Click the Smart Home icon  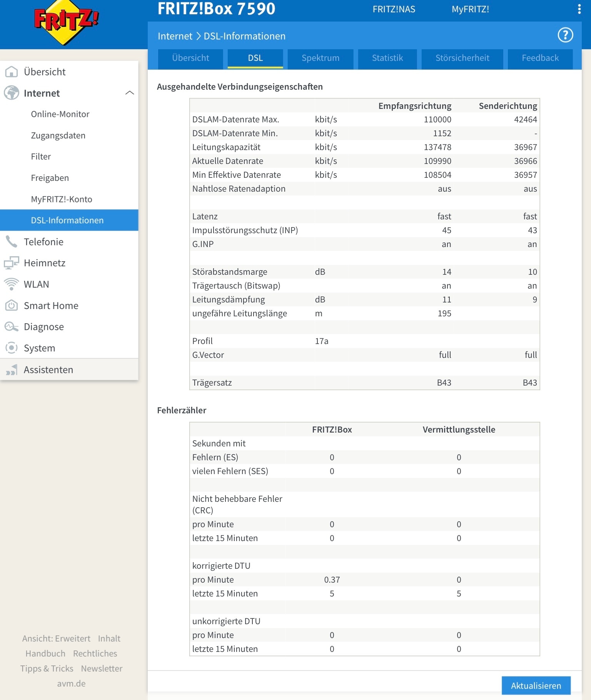pos(12,306)
